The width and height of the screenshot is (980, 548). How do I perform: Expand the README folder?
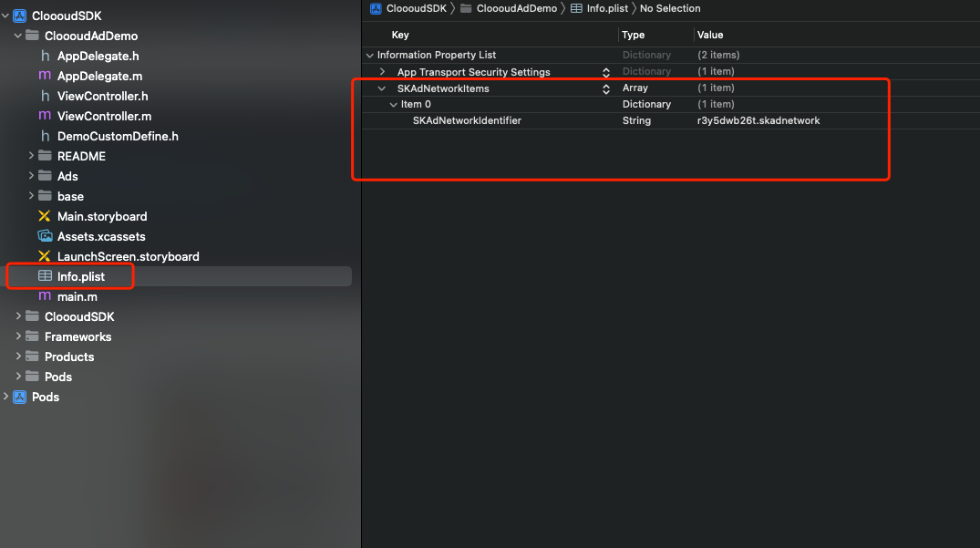click(x=31, y=156)
